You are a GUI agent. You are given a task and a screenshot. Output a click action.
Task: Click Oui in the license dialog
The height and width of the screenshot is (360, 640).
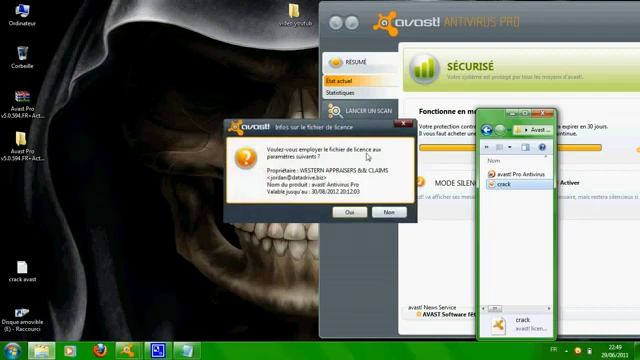[x=349, y=212]
